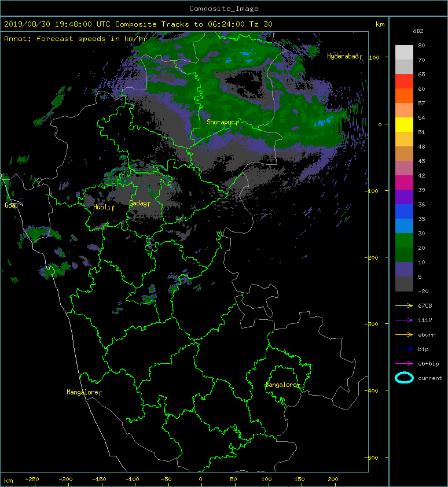Pick the red swatch in dBZ scale
This screenshot has height=487, width=448.
(404, 82)
